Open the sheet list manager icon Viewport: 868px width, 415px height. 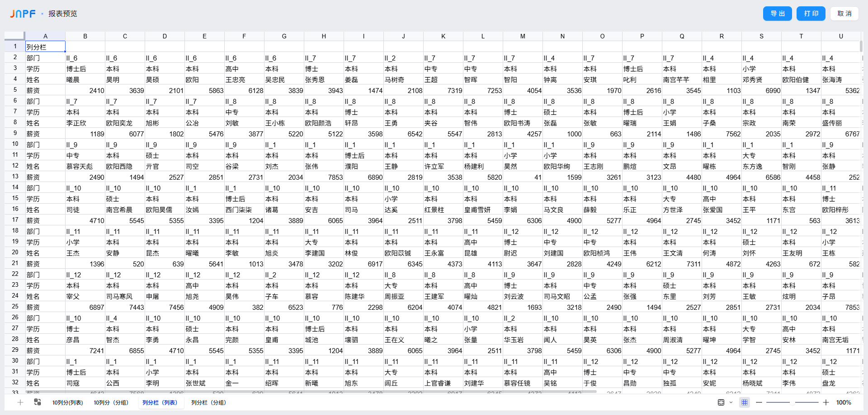point(38,402)
